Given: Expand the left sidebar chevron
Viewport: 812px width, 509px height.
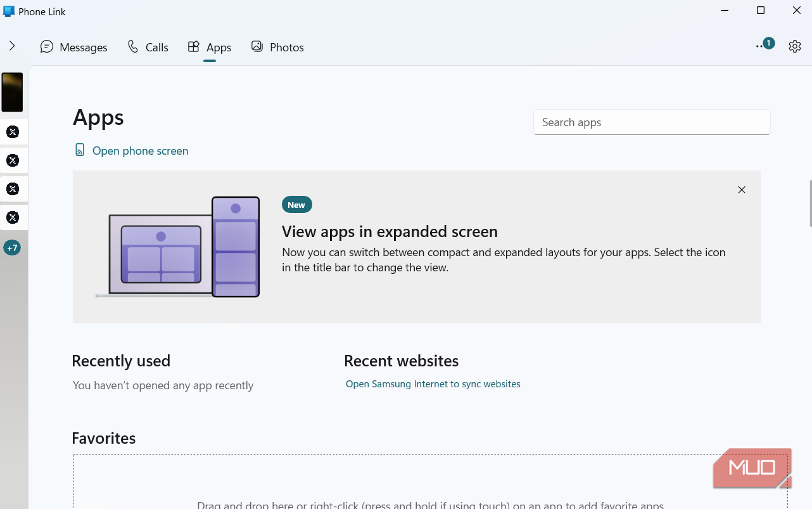Looking at the screenshot, I should coord(12,46).
